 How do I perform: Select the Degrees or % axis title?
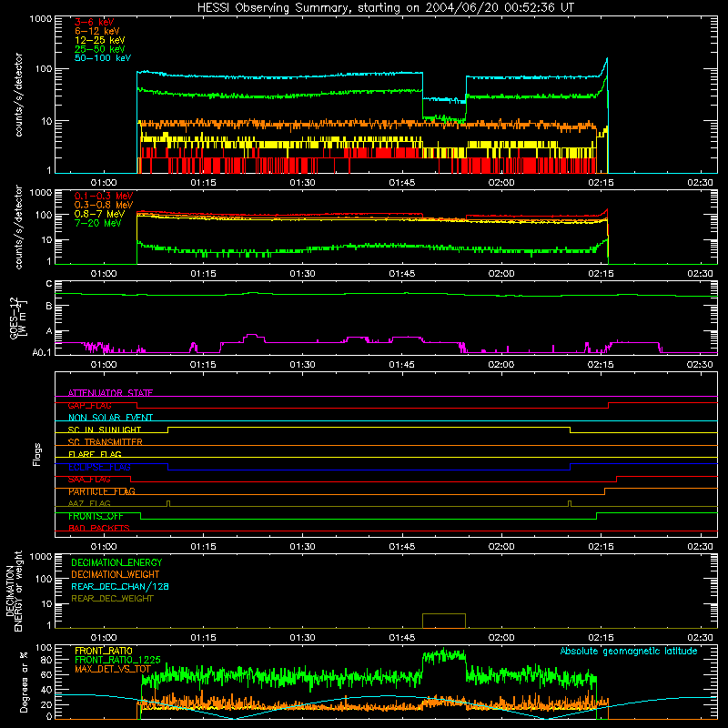[x=24, y=682]
